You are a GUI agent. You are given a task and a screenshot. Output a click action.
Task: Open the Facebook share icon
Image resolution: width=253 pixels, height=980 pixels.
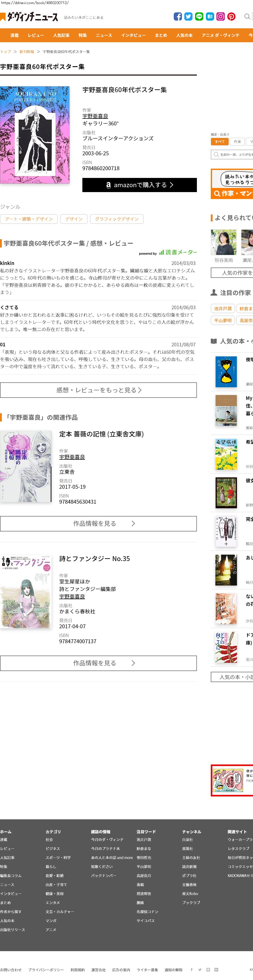coord(178,16)
